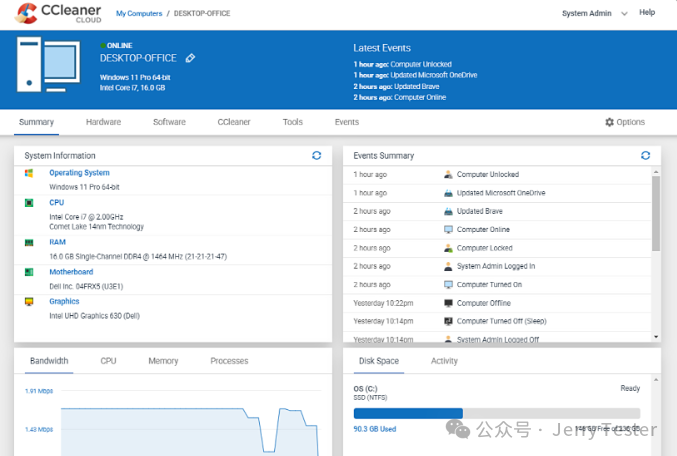Open the Graphics details link

[64, 301]
